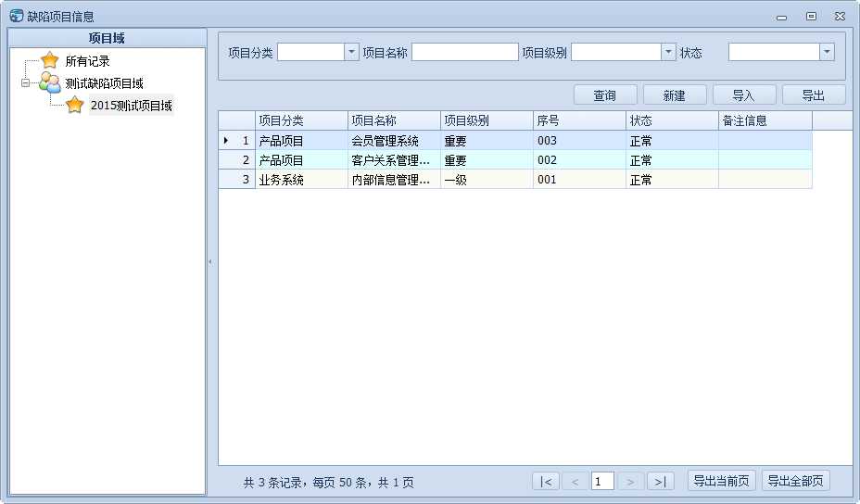Select the 测试缺陷项目域 tree item

coord(104,83)
